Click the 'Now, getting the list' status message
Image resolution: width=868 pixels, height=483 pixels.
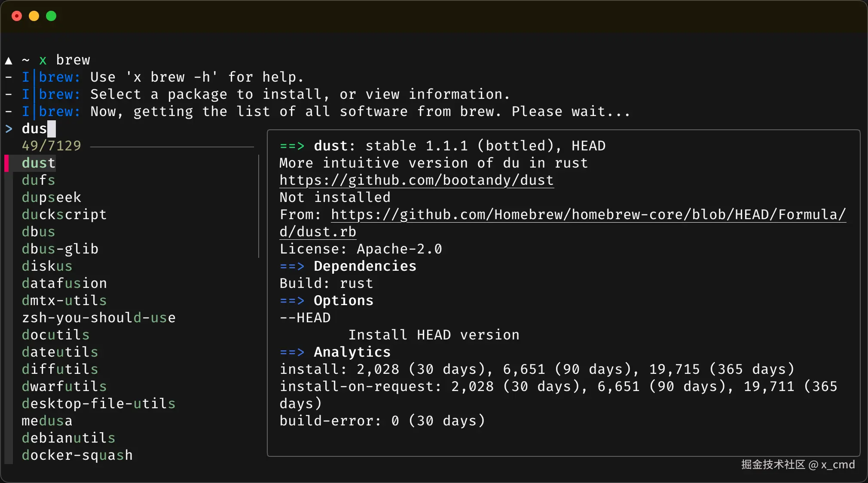pos(361,112)
